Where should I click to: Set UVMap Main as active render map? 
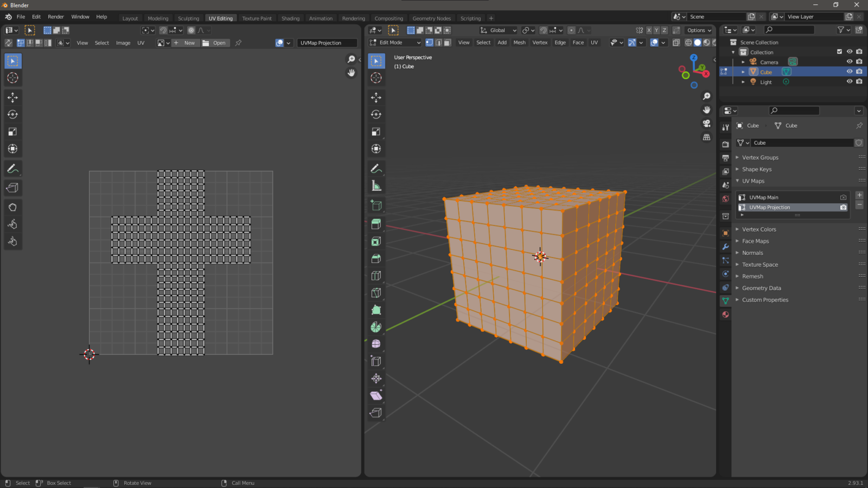click(x=843, y=197)
